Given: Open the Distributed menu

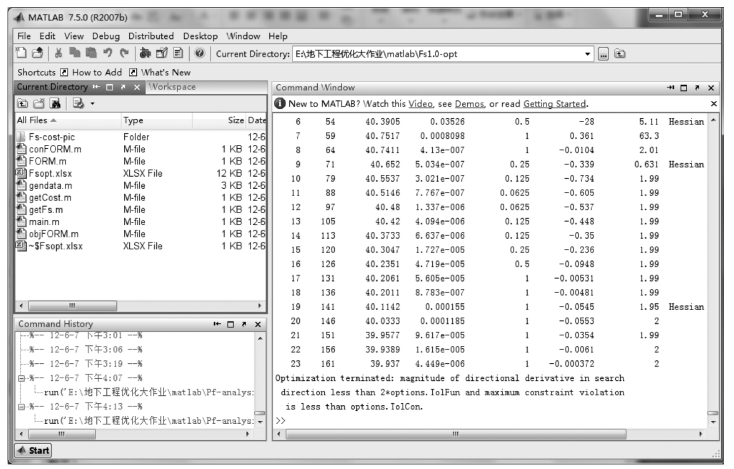Looking at the screenshot, I should [151, 36].
